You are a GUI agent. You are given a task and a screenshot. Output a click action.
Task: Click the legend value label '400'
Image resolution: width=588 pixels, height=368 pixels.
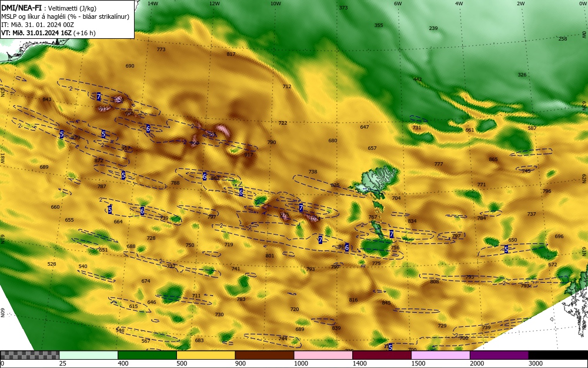123,363
